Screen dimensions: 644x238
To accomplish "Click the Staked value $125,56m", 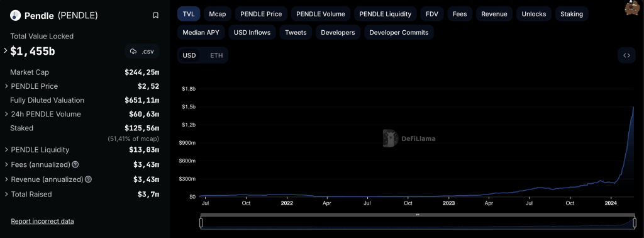I will (x=142, y=128).
